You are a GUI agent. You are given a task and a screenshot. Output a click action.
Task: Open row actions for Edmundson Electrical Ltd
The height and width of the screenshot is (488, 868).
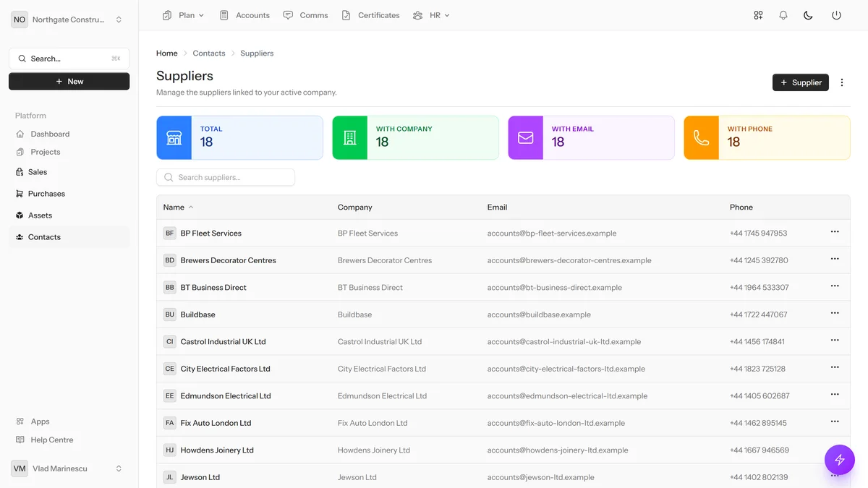(x=835, y=395)
